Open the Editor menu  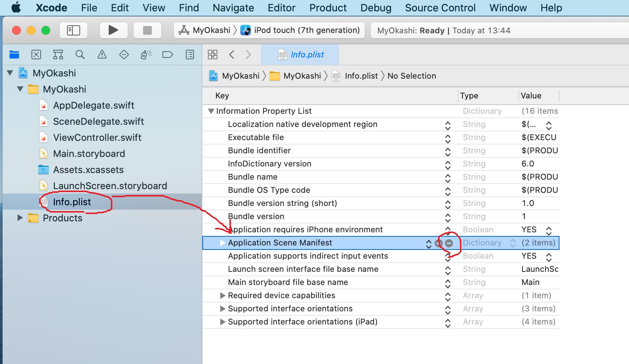281,8
